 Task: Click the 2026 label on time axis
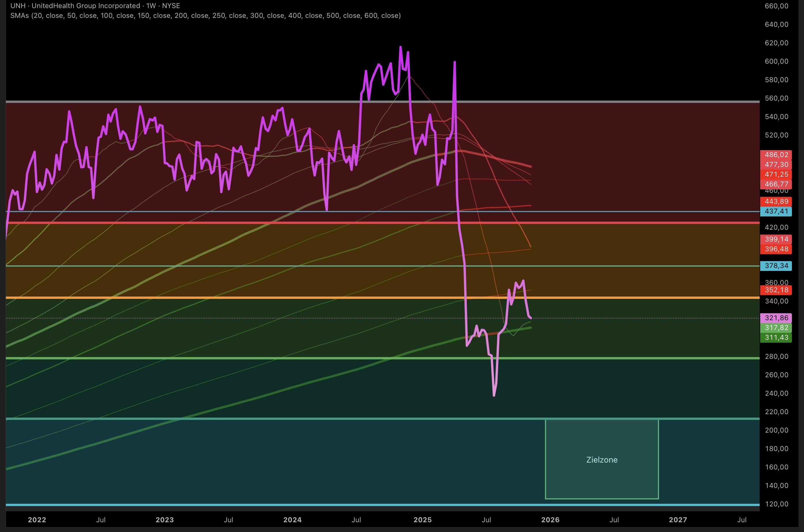[x=550, y=520]
